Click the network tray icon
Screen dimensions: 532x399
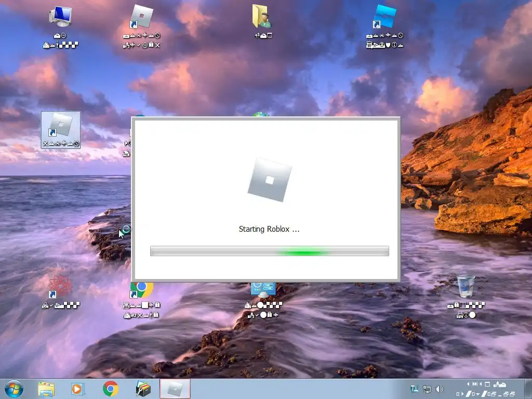click(427, 389)
